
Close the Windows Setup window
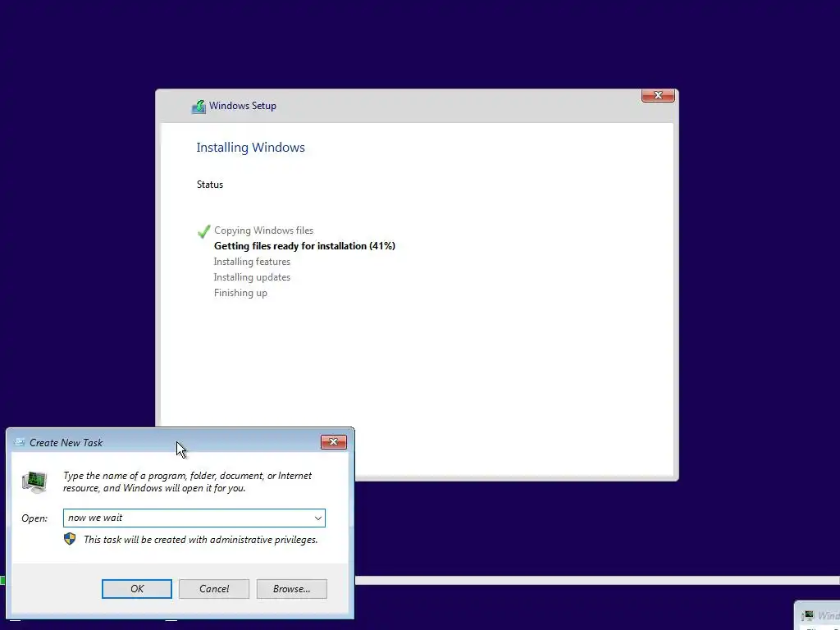[658, 95]
